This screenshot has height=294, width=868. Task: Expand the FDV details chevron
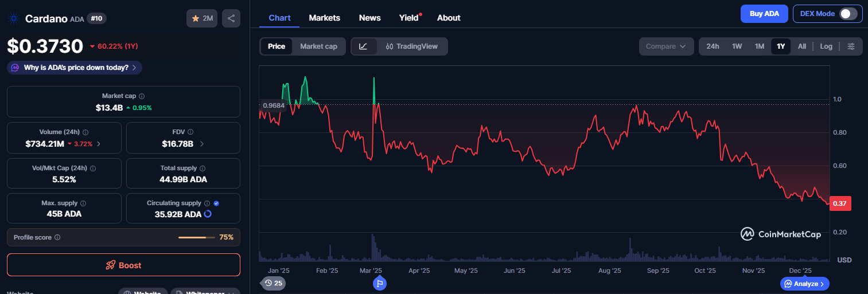pyautogui.click(x=201, y=144)
